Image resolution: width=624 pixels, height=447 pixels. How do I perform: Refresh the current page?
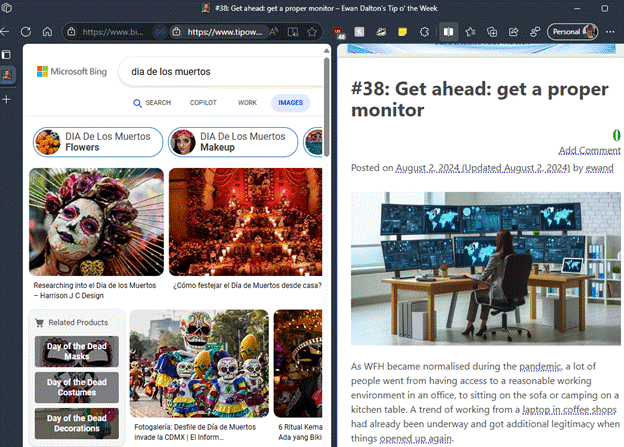(26, 32)
